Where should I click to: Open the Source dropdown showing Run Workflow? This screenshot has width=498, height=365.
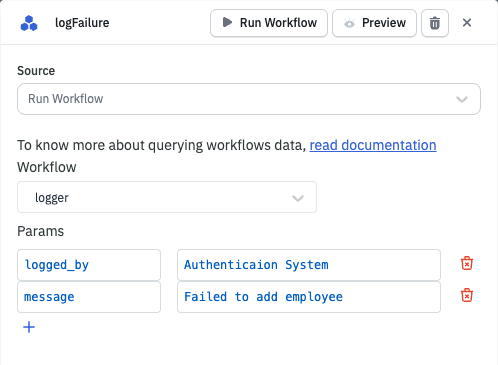249,99
